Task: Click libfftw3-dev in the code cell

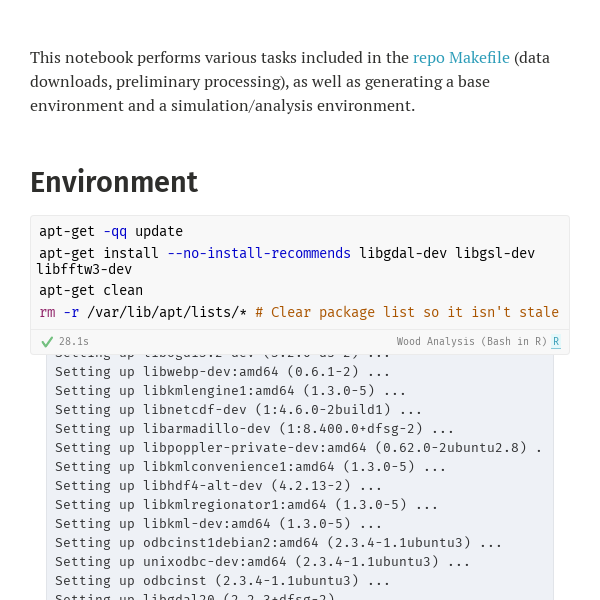Action: (85, 269)
